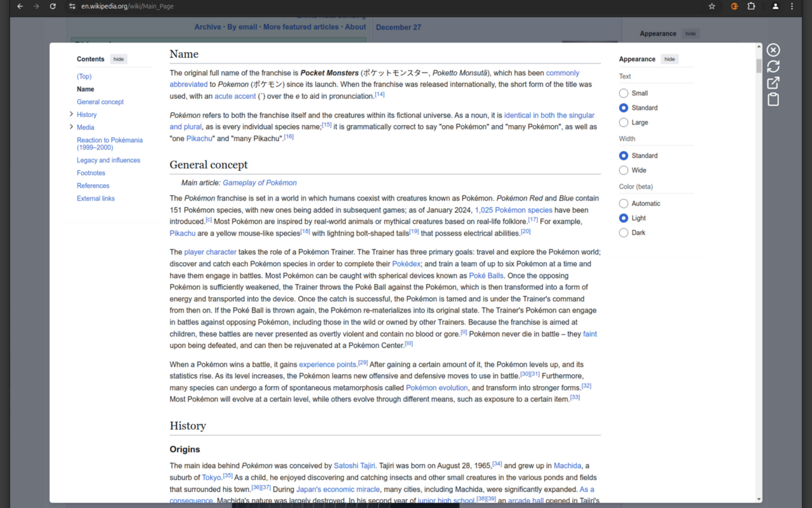This screenshot has width=812, height=508.
Task: Bookmark this page with the star icon
Action: 712,6
